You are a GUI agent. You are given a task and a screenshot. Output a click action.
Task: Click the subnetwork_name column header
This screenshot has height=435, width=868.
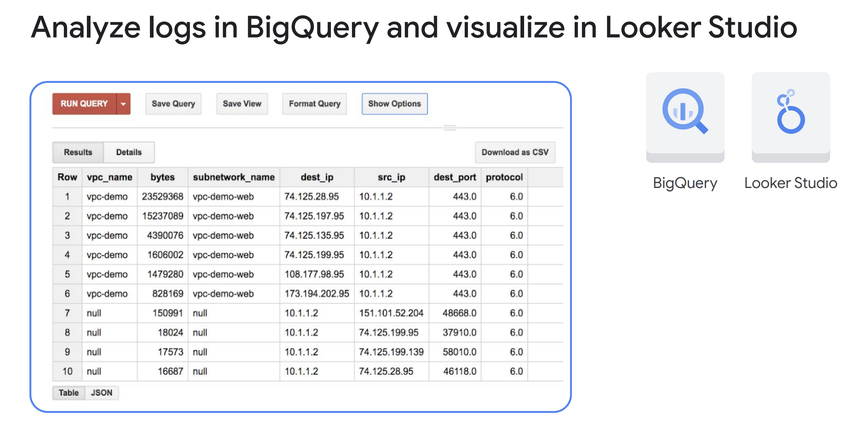point(234,177)
